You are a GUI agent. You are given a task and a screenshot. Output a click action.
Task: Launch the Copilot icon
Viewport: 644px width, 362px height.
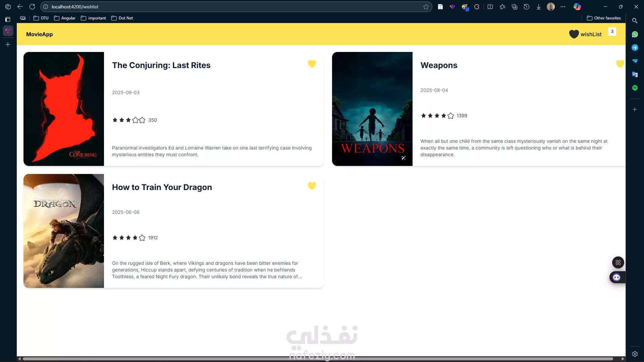tap(577, 7)
